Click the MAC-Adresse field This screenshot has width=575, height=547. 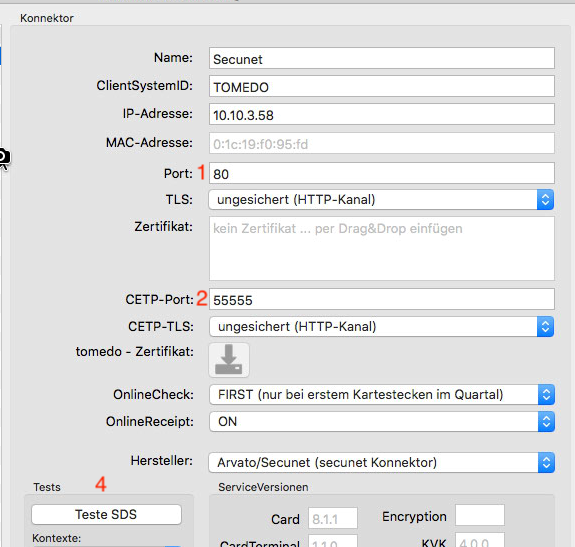coord(382,143)
